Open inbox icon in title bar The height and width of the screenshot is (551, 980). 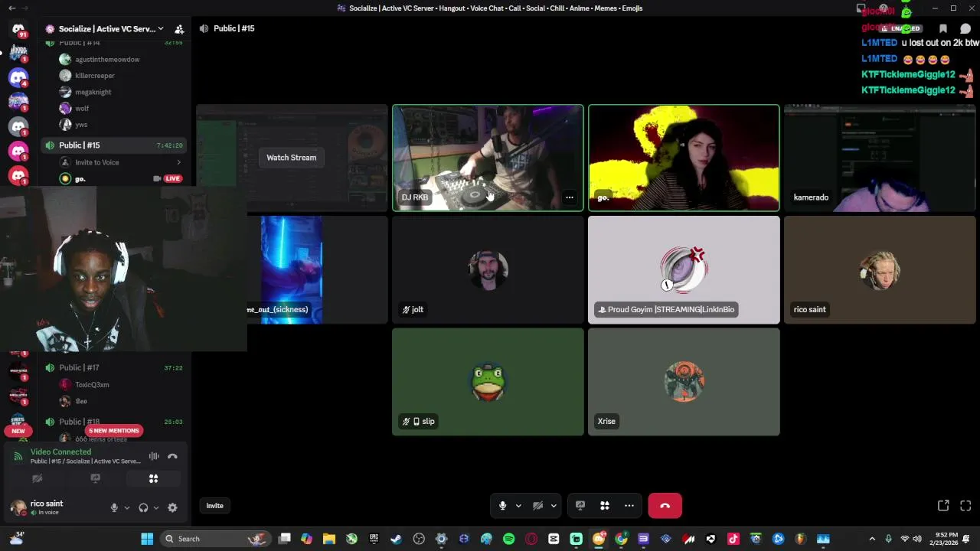[861, 8]
